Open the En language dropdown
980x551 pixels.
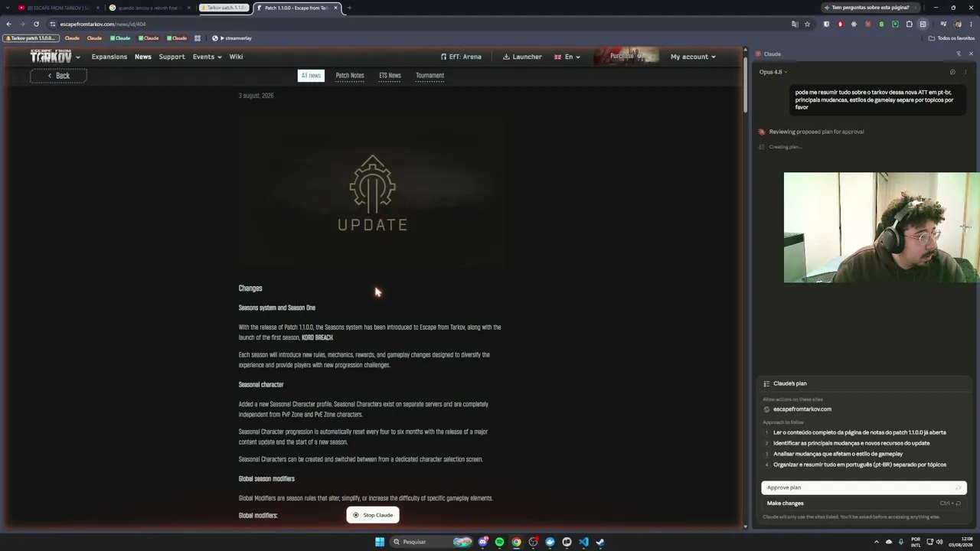pyautogui.click(x=567, y=57)
